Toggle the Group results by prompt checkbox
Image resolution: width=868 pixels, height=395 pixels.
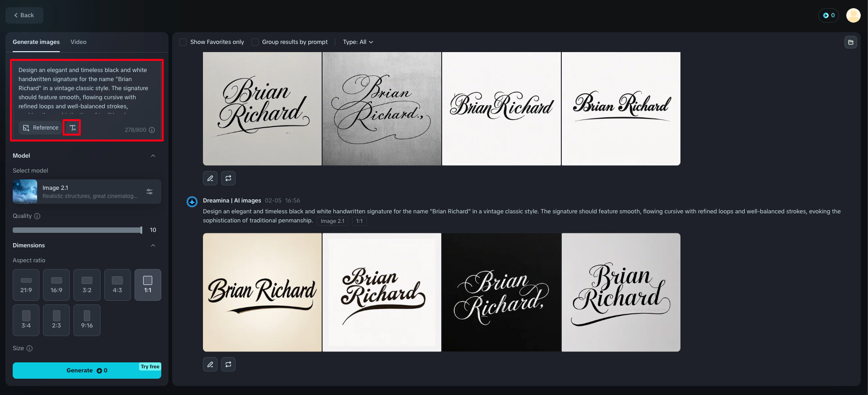pyautogui.click(x=255, y=42)
